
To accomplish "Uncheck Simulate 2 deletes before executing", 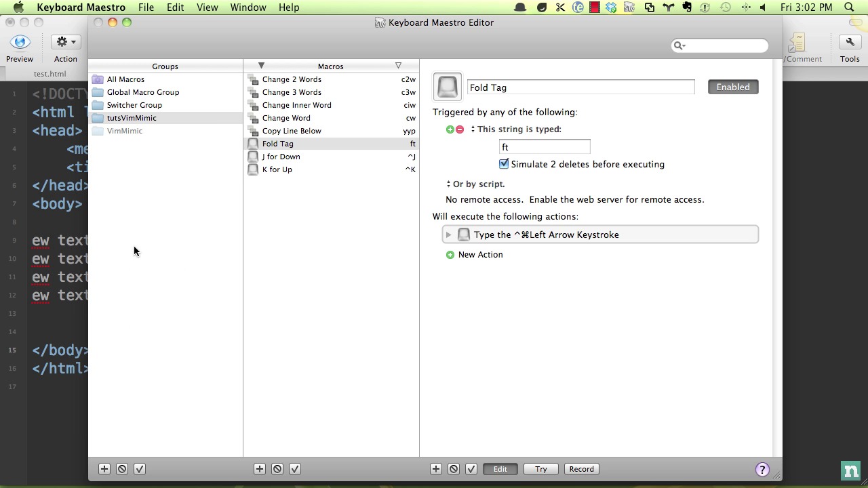I will (x=504, y=164).
